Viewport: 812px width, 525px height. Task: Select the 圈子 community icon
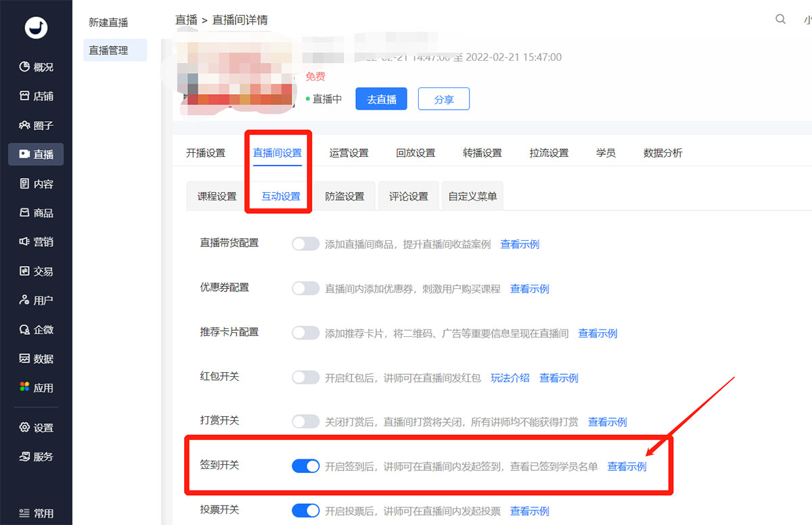24,125
